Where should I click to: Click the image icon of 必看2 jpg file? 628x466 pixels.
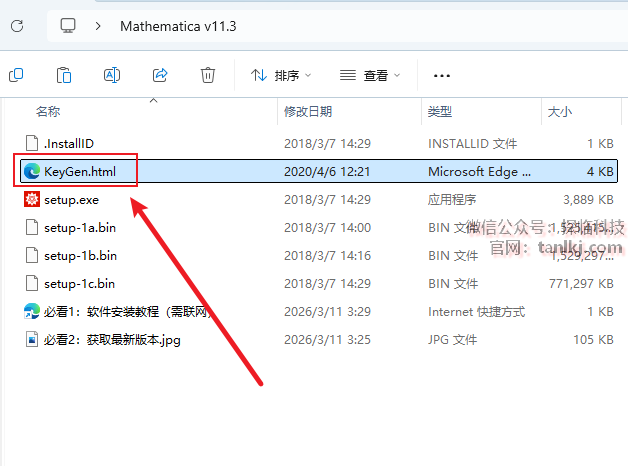32,339
